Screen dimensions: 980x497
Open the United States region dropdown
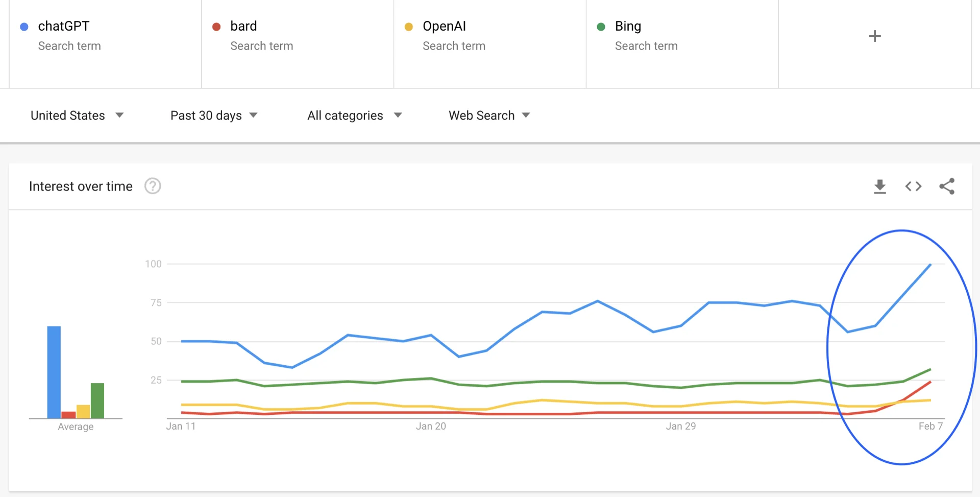pyautogui.click(x=77, y=115)
